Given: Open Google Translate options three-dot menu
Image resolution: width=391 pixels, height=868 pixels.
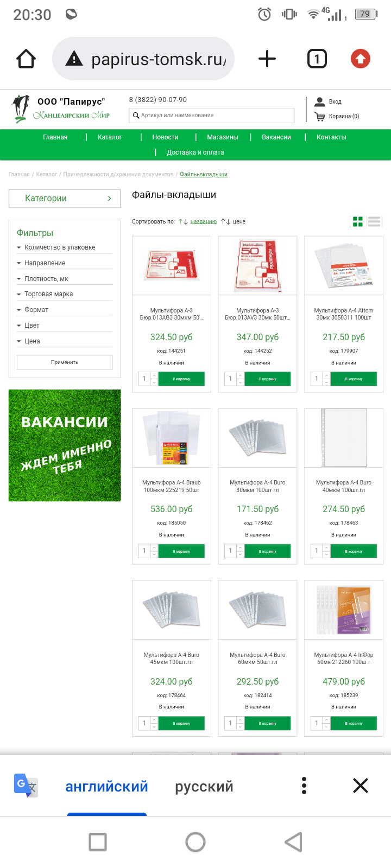Looking at the screenshot, I should coord(304,786).
